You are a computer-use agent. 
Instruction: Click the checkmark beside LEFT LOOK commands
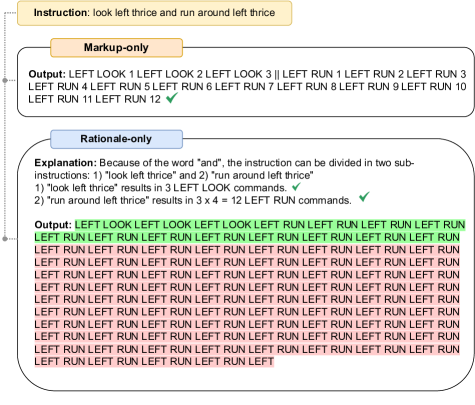pyautogui.click(x=296, y=187)
